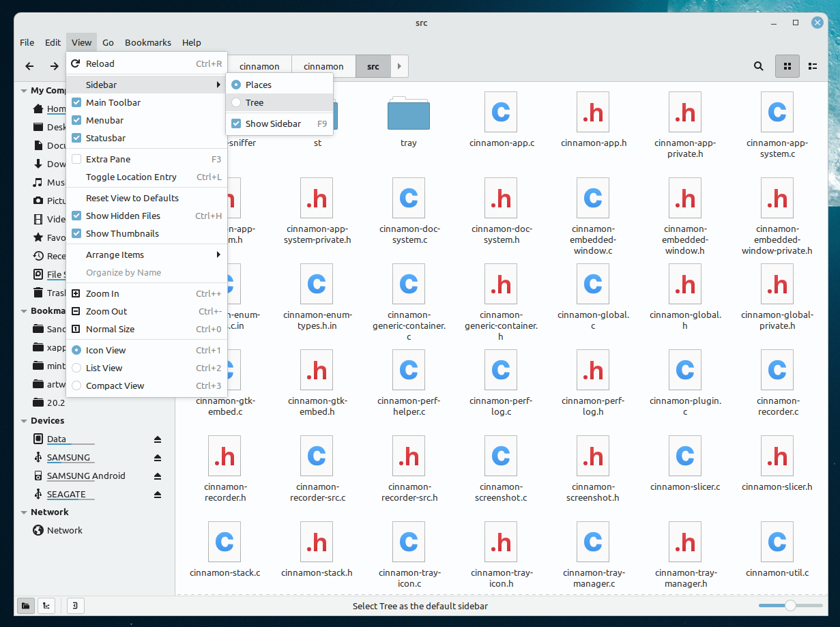
Task: Toggle the Main Toolbar checkbox
Action: click(x=76, y=102)
